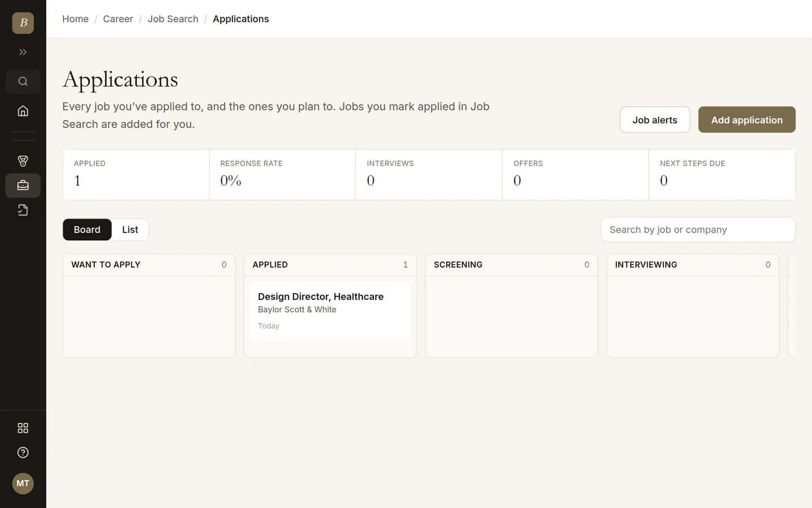Image resolution: width=812 pixels, height=508 pixels.
Task: Open the sidebar search icon
Action: coord(23,81)
